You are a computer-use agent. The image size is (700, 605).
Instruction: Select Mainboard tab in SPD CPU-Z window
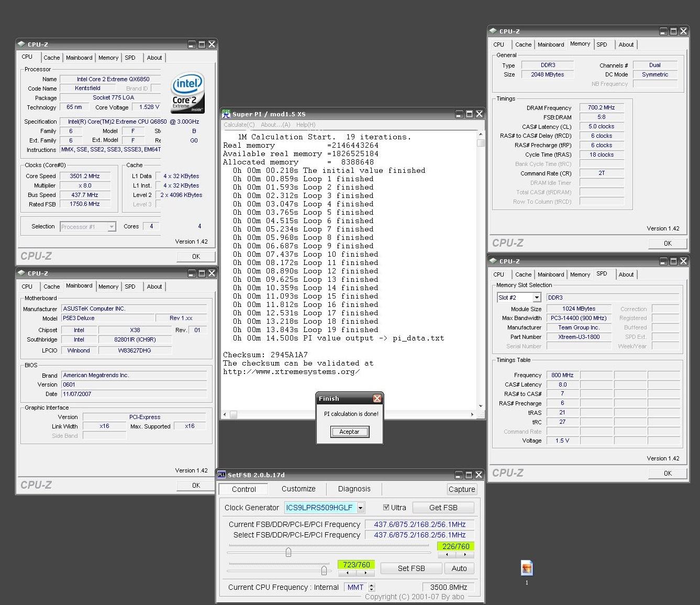click(551, 274)
